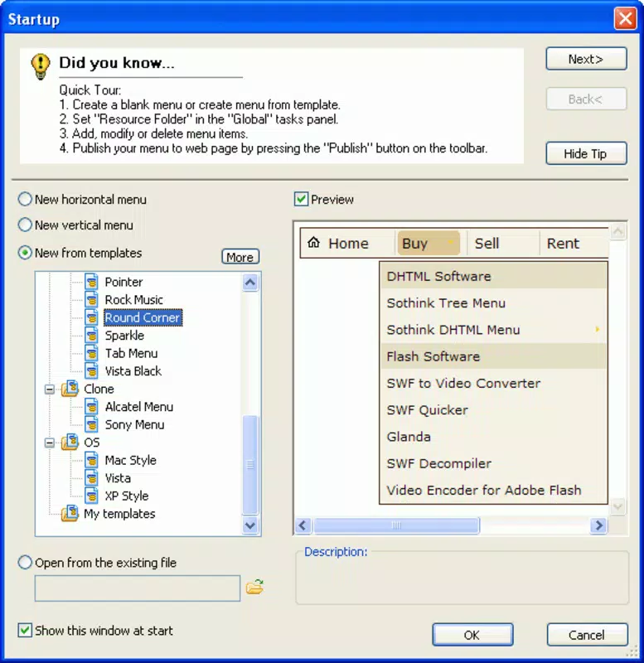The image size is (644, 663).
Task: Select the Pointer template label
Action: click(x=123, y=282)
